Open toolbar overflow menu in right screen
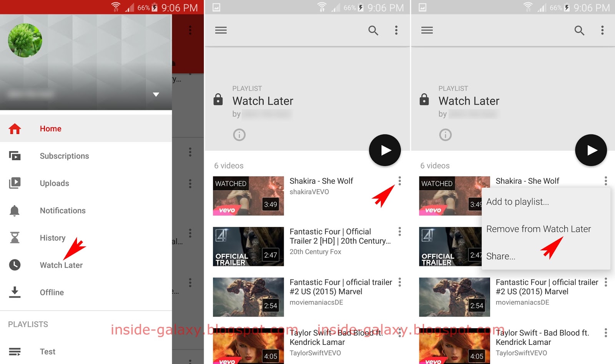This screenshot has width=615, height=364. pos(602,30)
